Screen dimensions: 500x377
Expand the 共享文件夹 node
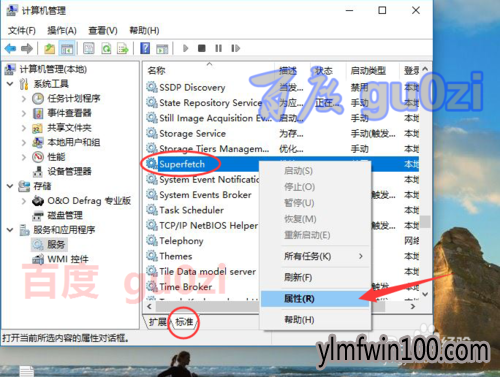coord(24,128)
